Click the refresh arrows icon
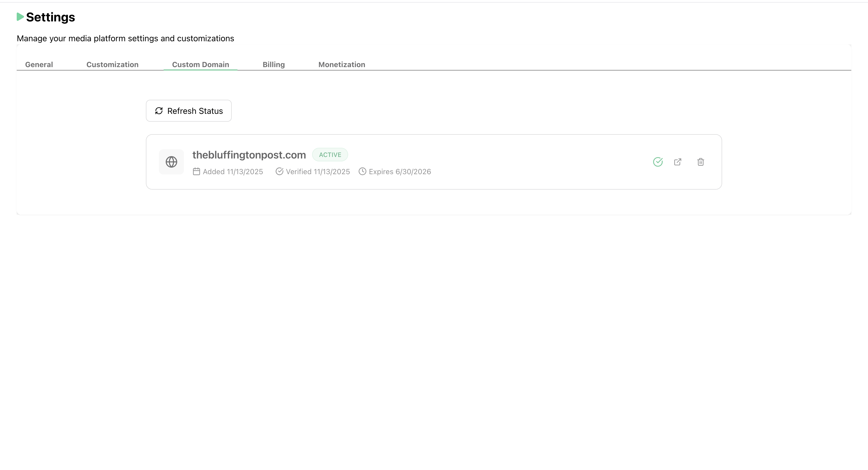868x470 pixels. pyautogui.click(x=159, y=111)
